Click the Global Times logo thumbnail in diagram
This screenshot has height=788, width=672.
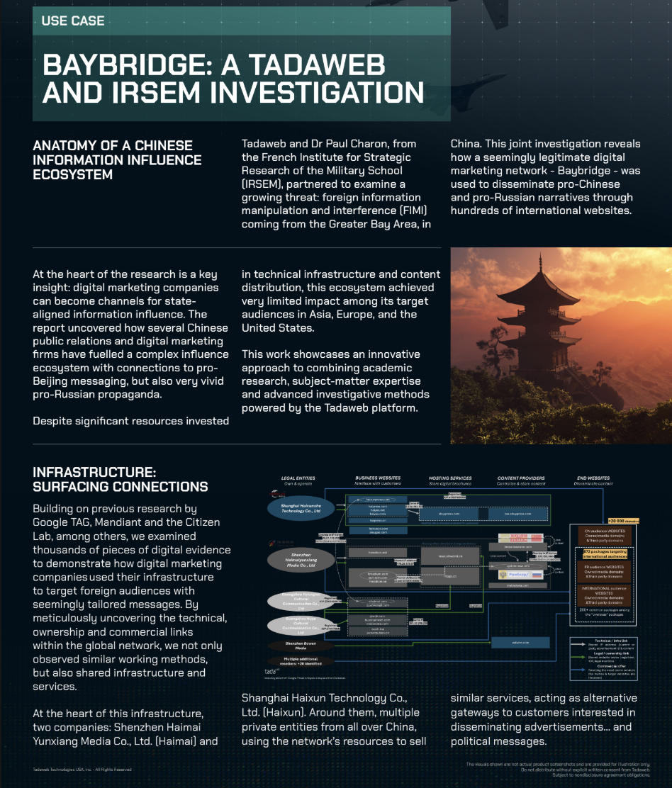coord(520,539)
